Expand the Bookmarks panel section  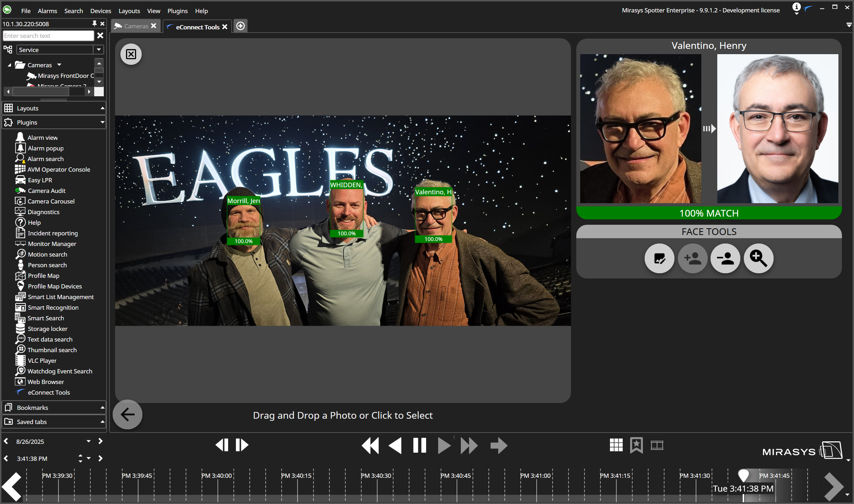102,408
